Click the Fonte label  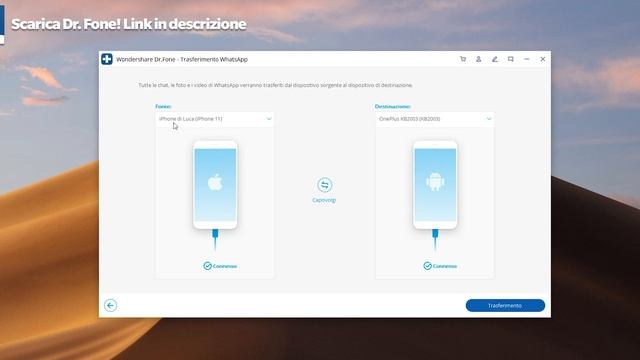163,107
